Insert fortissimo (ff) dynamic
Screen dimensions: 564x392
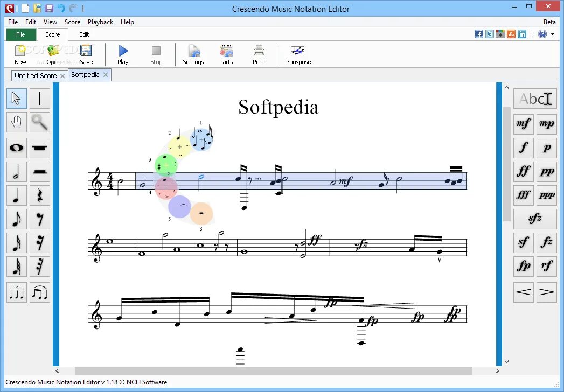tap(524, 172)
